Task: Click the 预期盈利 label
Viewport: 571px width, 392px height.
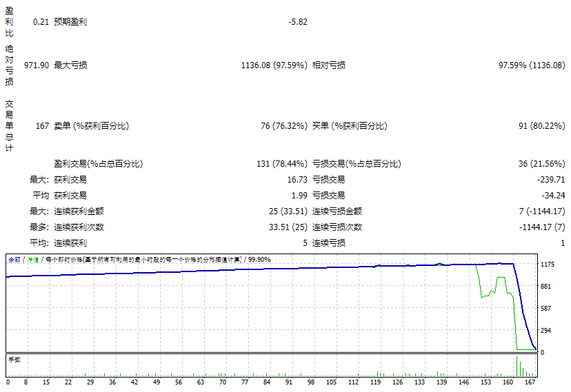Action: click(70, 21)
